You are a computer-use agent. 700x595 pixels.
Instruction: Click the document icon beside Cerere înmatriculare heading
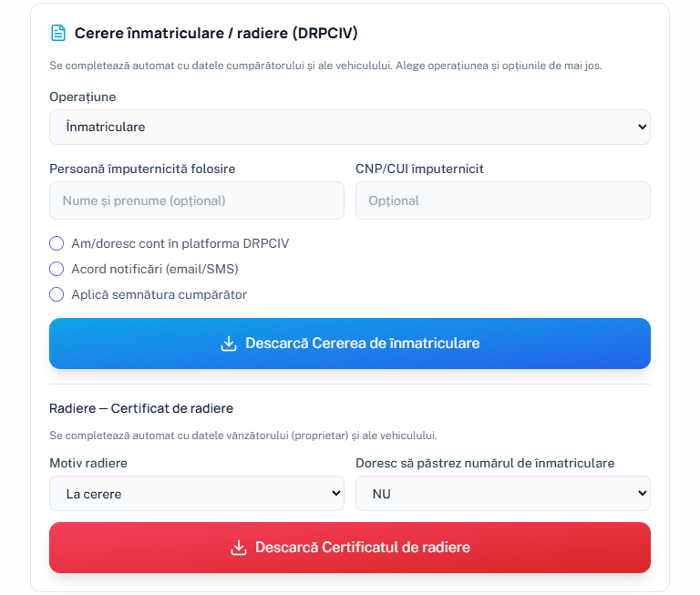pyautogui.click(x=58, y=33)
